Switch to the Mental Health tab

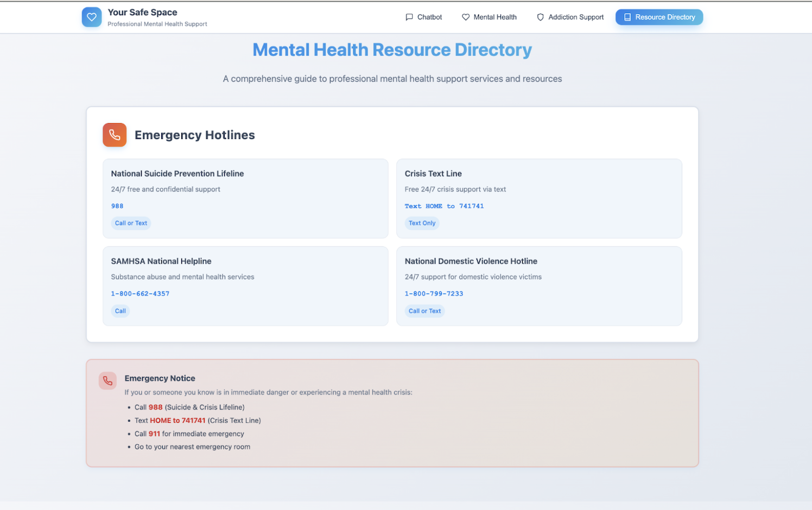tap(489, 17)
